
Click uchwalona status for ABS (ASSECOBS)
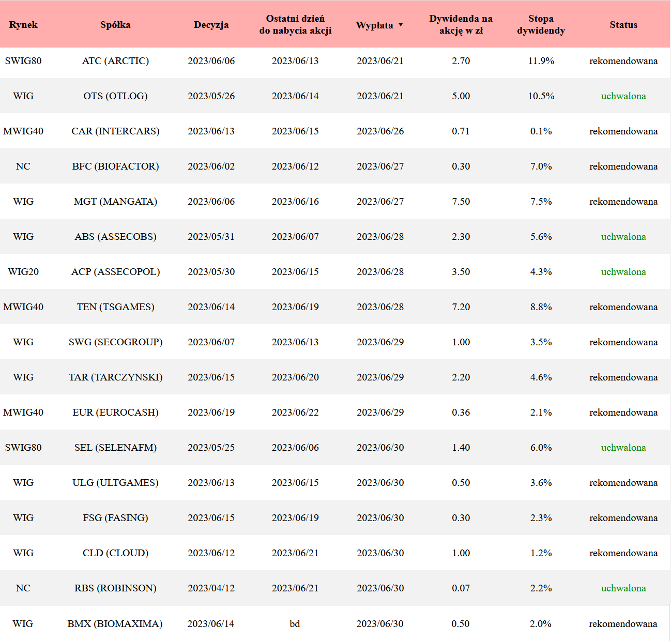point(623,237)
